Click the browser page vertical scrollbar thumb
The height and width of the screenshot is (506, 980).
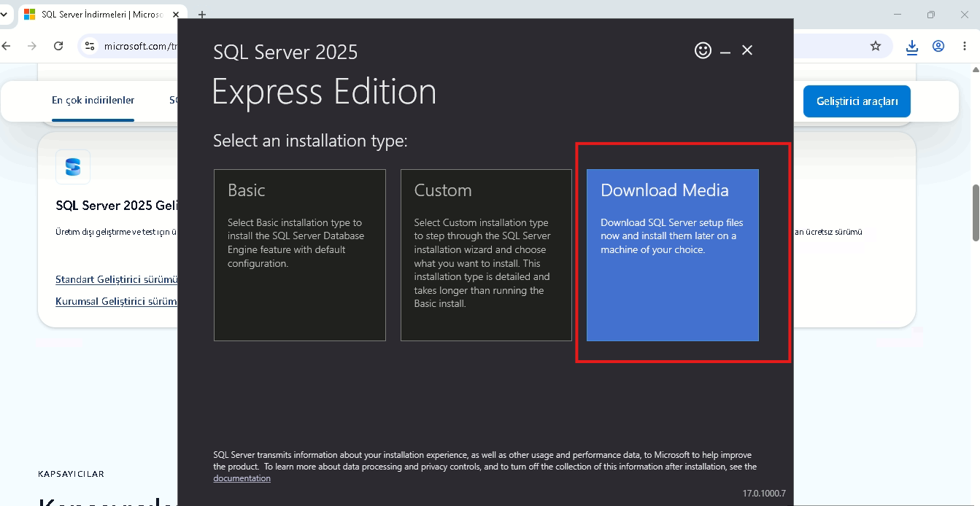tap(976, 212)
